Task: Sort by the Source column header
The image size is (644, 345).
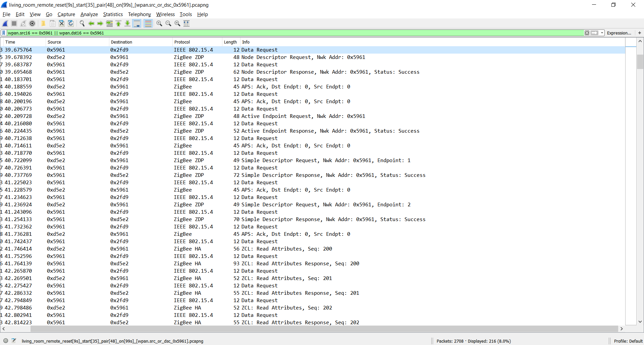Action: tap(77, 42)
